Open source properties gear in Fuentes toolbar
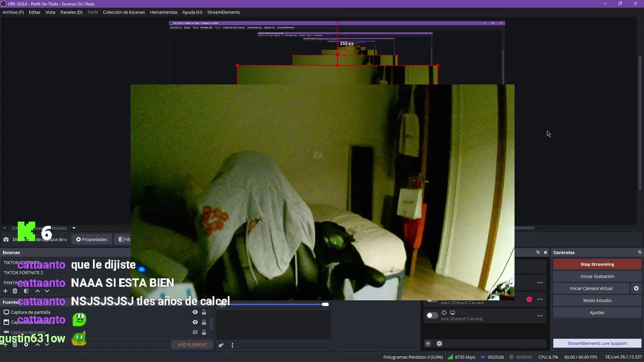The image size is (644, 362). 26,344
